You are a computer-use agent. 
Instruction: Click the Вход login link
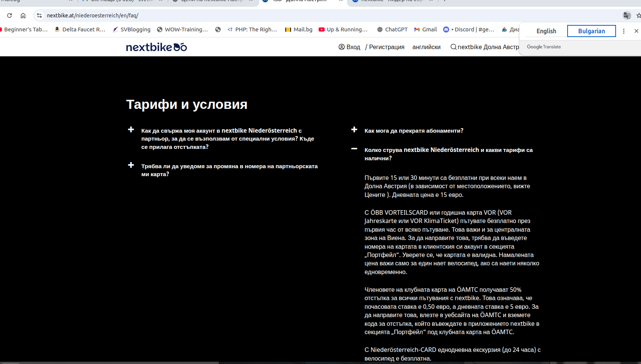coord(349,47)
